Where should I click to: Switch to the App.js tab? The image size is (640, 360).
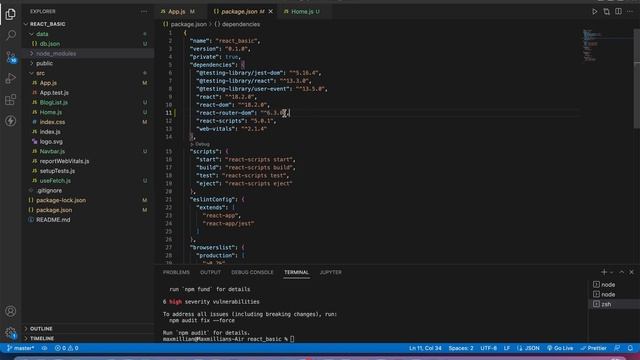178,11
